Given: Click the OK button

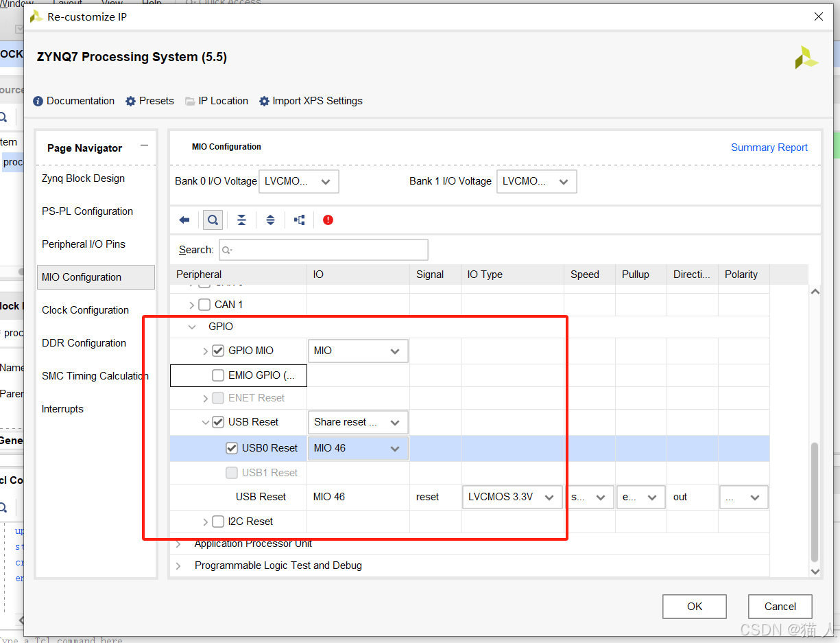Looking at the screenshot, I should click(695, 607).
